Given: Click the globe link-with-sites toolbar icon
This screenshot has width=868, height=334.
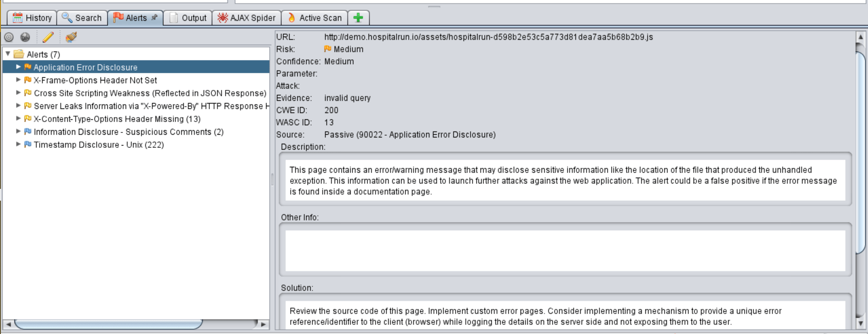Looking at the screenshot, I should 25,37.
